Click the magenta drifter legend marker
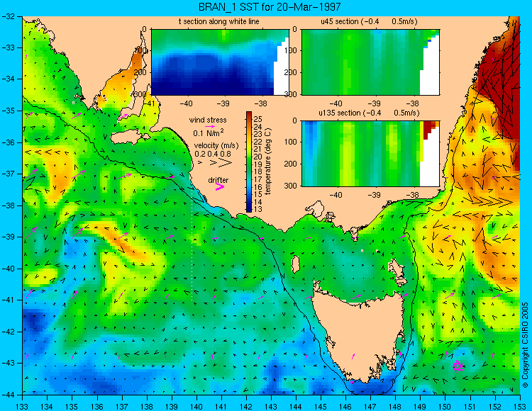This screenshot has height=411, width=532. pyautogui.click(x=220, y=186)
